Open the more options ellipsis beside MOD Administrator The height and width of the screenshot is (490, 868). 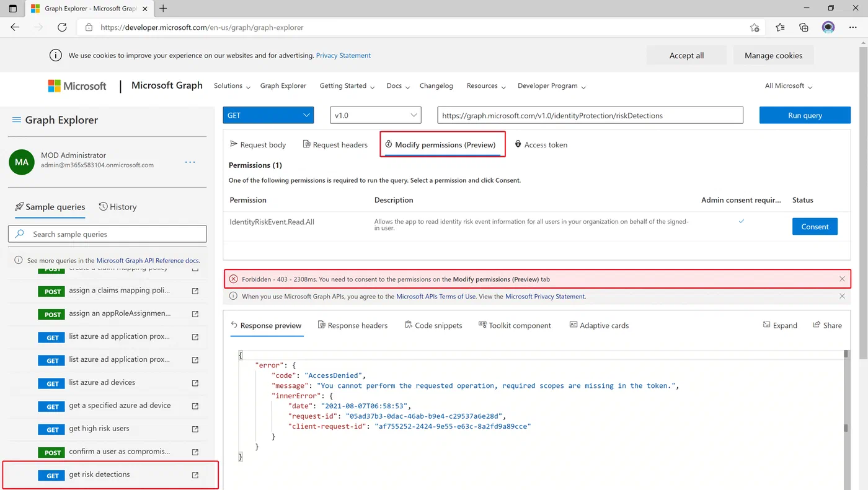point(190,162)
